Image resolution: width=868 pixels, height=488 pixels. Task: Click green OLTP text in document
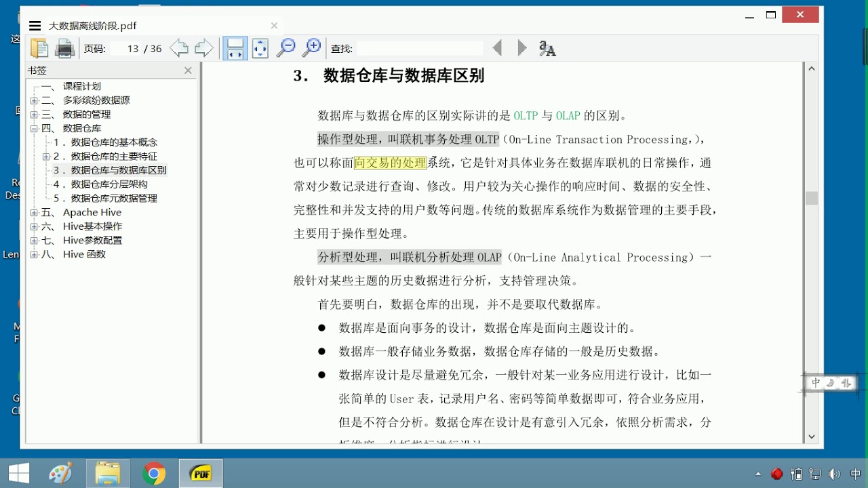[x=525, y=116]
